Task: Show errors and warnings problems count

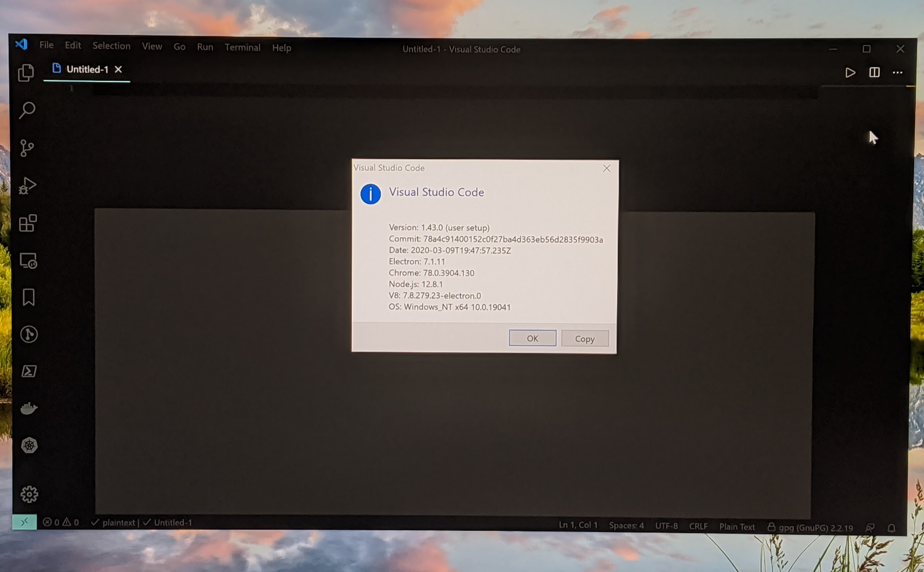Action: click(61, 522)
